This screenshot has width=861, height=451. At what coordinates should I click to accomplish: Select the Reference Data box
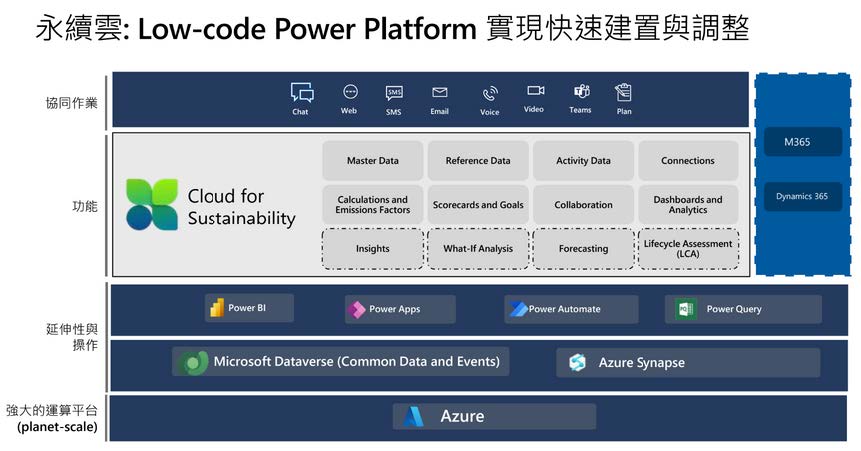click(x=478, y=160)
